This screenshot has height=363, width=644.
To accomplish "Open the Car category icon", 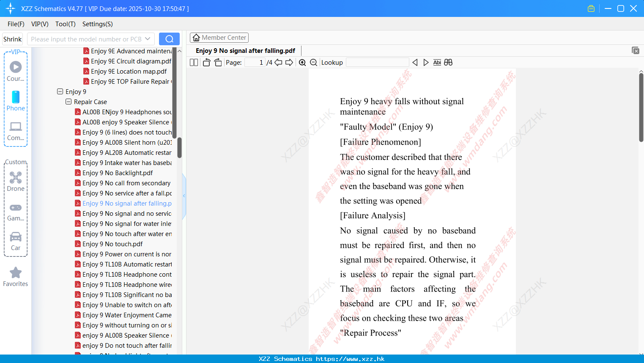I will [x=16, y=241].
